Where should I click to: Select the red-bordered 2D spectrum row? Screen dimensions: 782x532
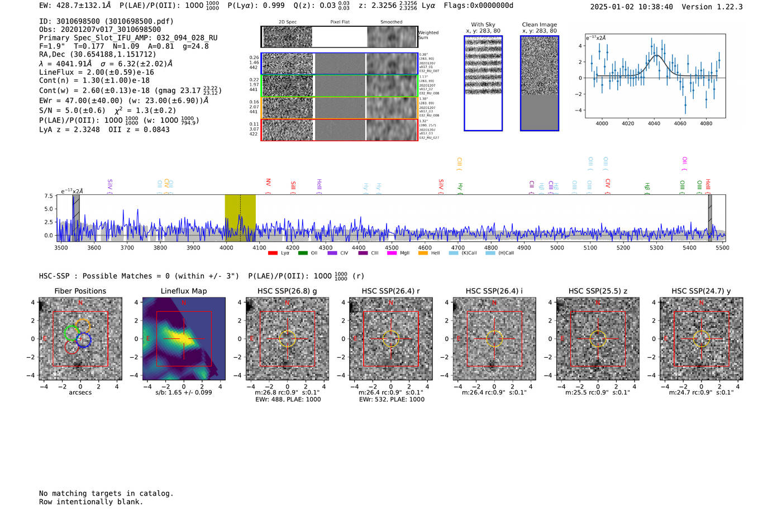[x=339, y=130]
